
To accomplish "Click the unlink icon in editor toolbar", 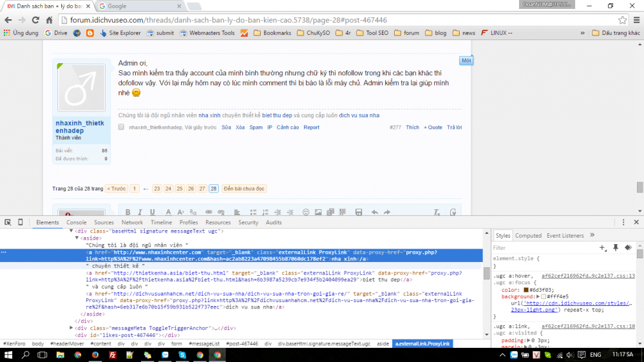I will (x=221, y=212).
